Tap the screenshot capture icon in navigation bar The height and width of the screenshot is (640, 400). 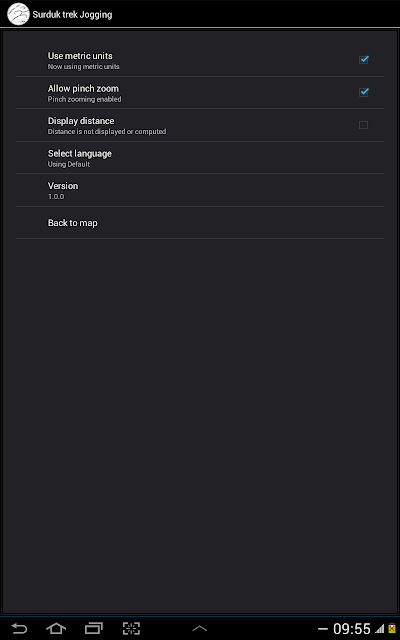[x=131, y=628]
